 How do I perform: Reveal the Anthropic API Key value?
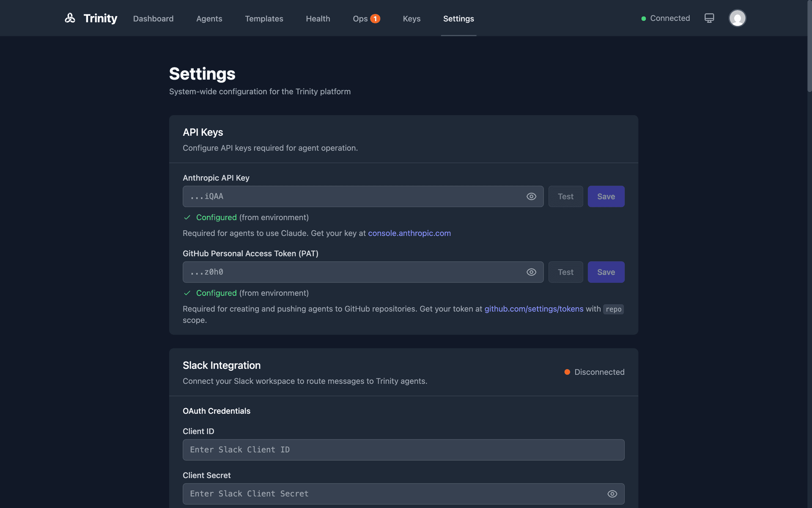point(531,196)
